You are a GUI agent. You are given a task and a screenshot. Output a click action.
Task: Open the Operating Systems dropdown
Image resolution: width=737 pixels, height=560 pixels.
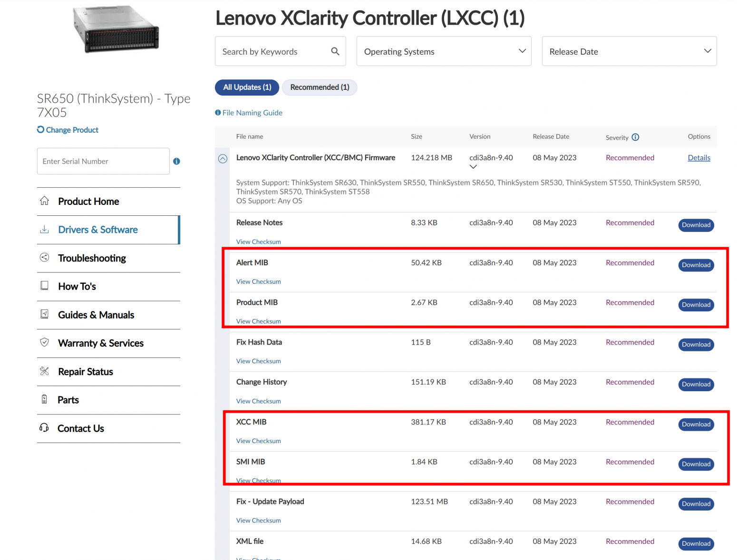[444, 51]
